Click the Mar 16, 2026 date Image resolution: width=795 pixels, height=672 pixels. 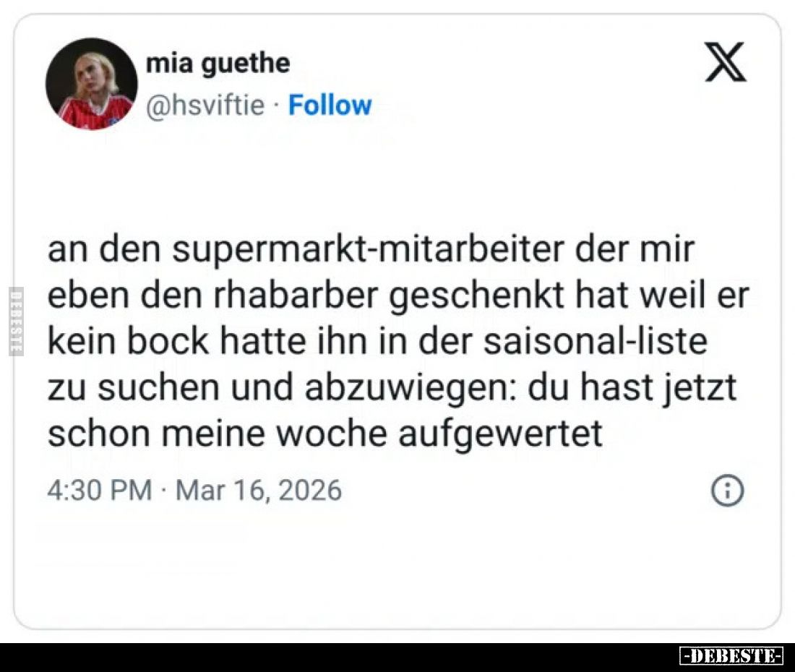[x=259, y=491]
